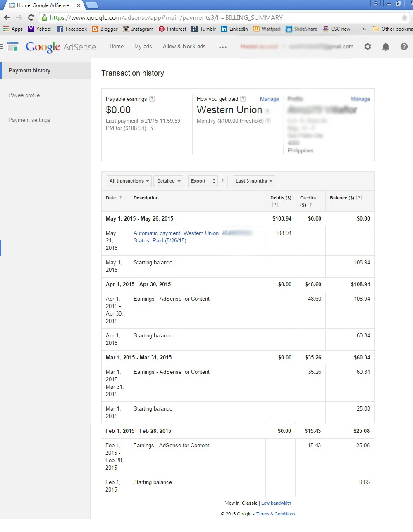The image size is (413, 532).
Task: Click help icon next to Date column
Action: [120, 198]
